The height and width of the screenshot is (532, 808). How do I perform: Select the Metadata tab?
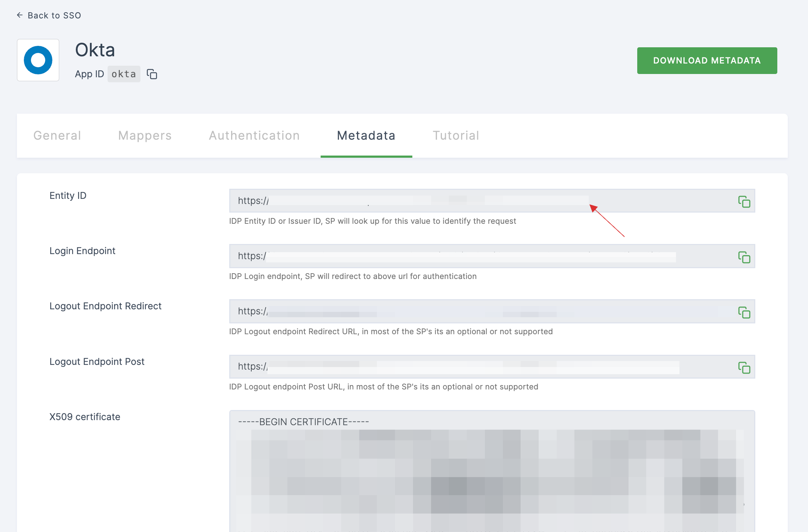pyautogui.click(x=366, y=135)
